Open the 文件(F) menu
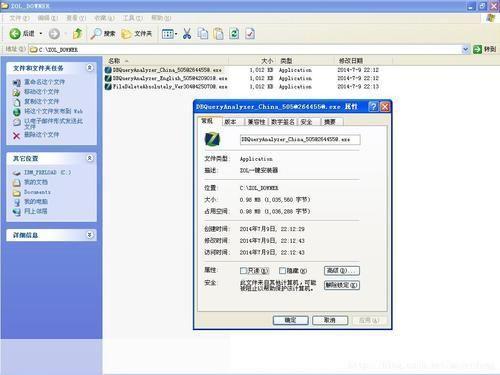 click(19, 18)
